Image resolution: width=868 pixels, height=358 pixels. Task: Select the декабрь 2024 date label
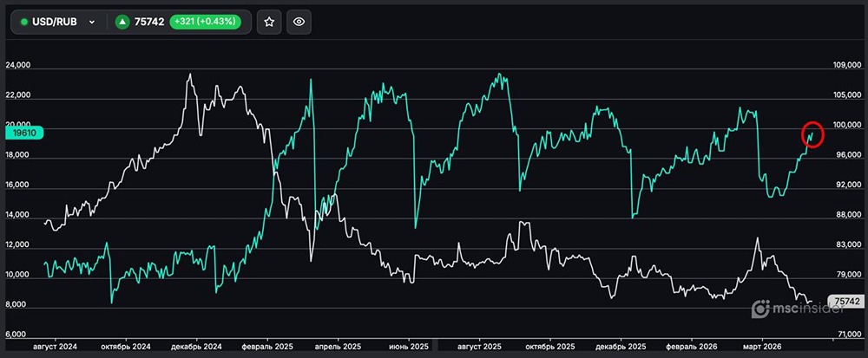click(x=196, y=347)
